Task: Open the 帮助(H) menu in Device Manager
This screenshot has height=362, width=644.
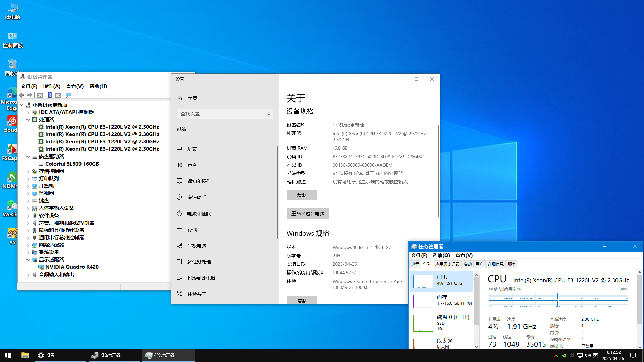Action: coord(98,86)
